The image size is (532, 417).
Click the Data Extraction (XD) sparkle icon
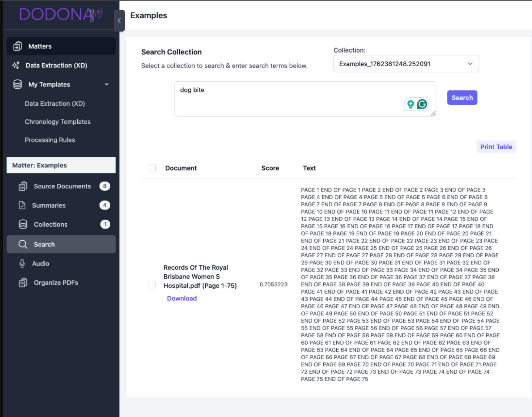(16, 65)
